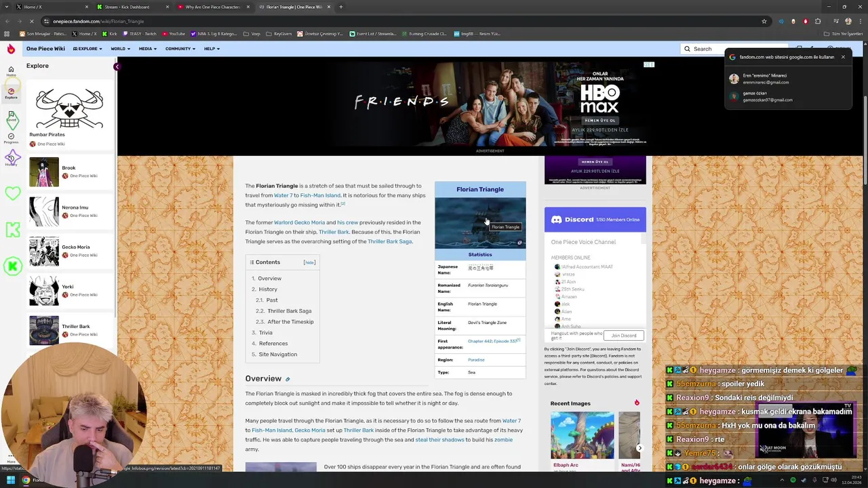Switch to Why Are One Piece Characters tab
This screenshot has width=868, height=488.
[x=212, y=7]
